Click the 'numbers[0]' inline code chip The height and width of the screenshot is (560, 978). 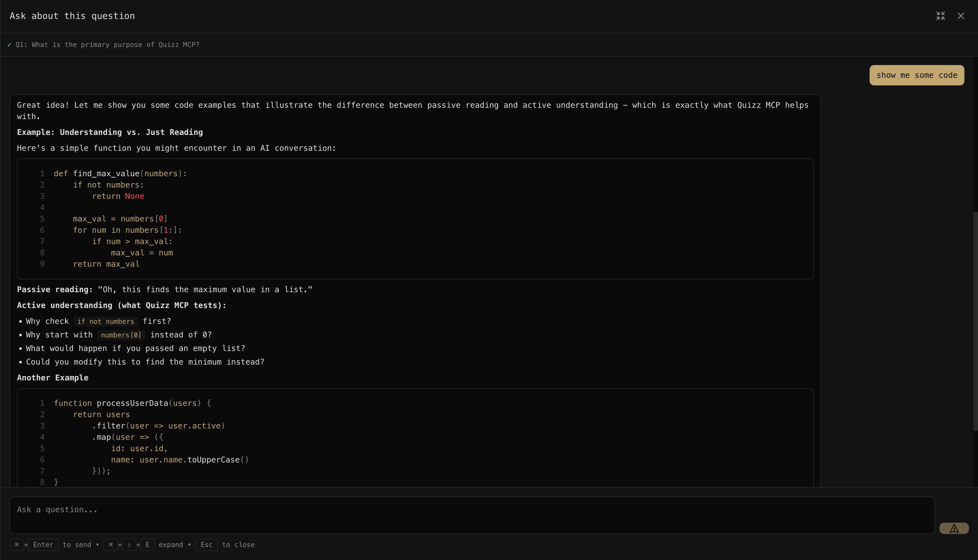click(x=121, y=335)
